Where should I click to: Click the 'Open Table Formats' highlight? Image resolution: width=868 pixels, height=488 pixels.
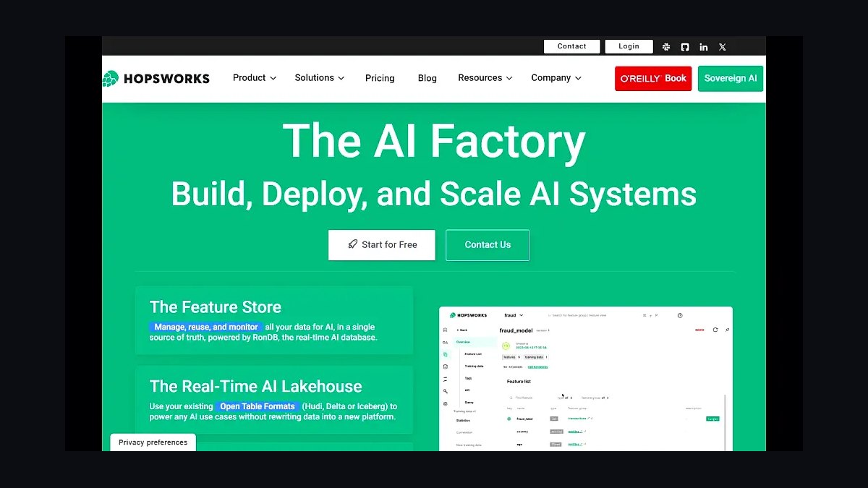[x=258, y=406]
